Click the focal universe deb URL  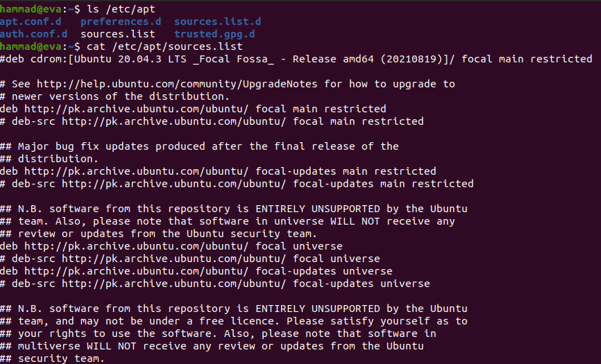click(137, 246)
